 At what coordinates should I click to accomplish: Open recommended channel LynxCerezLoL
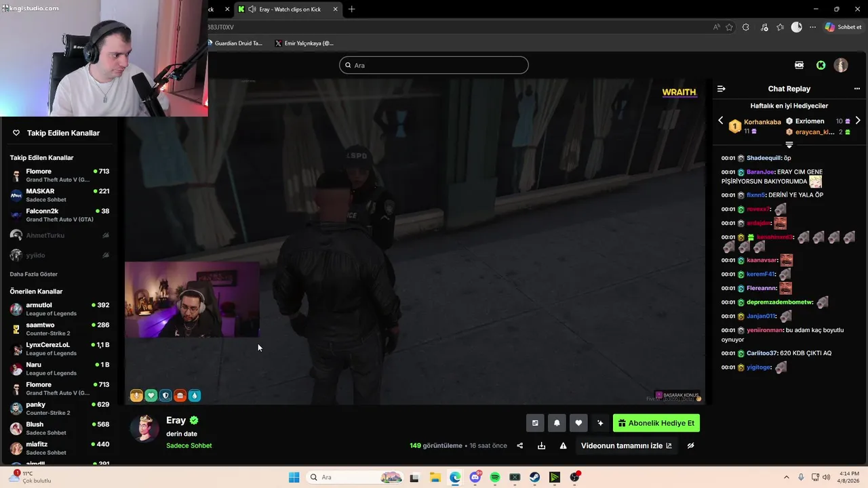coord(60,348)
